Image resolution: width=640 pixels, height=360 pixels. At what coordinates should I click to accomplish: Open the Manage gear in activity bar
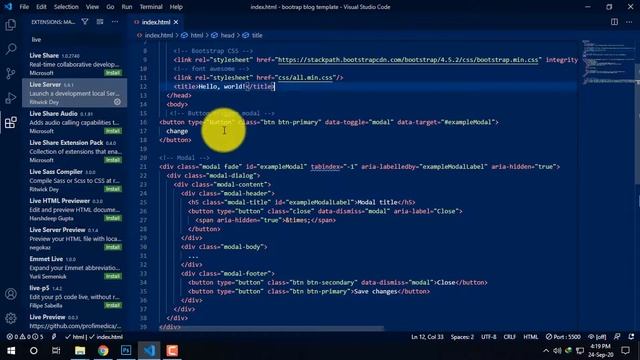11,318
